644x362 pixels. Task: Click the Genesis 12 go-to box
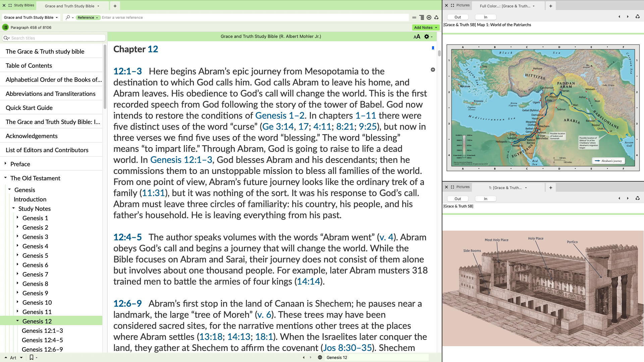[376, 358]
